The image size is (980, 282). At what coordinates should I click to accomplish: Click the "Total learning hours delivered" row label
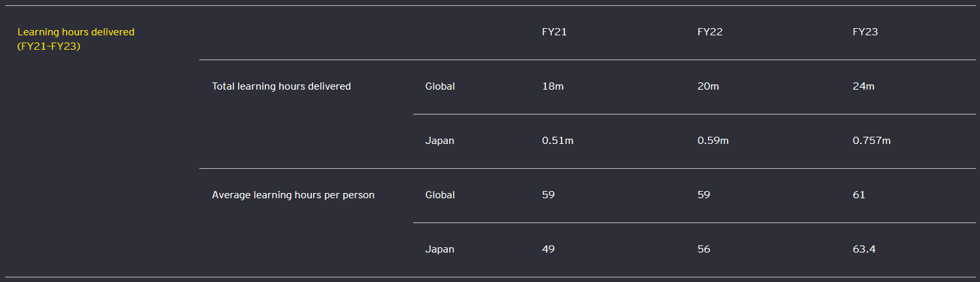(x=281, y=86)
